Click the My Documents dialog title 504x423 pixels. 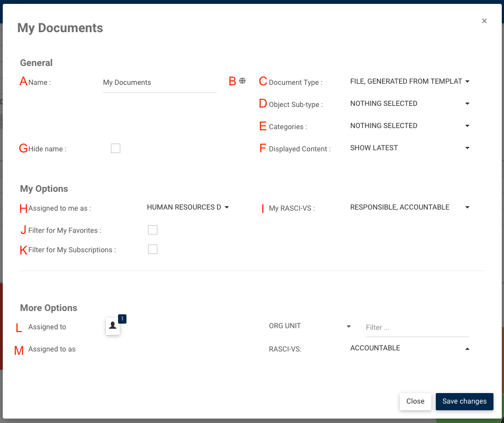point(60,28)
